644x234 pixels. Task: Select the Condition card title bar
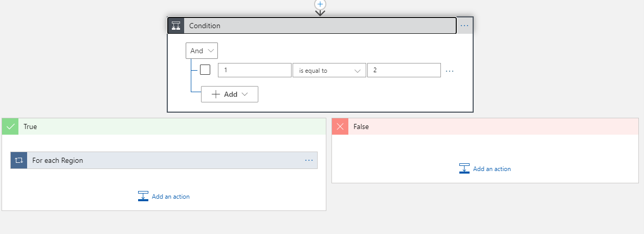320,26
